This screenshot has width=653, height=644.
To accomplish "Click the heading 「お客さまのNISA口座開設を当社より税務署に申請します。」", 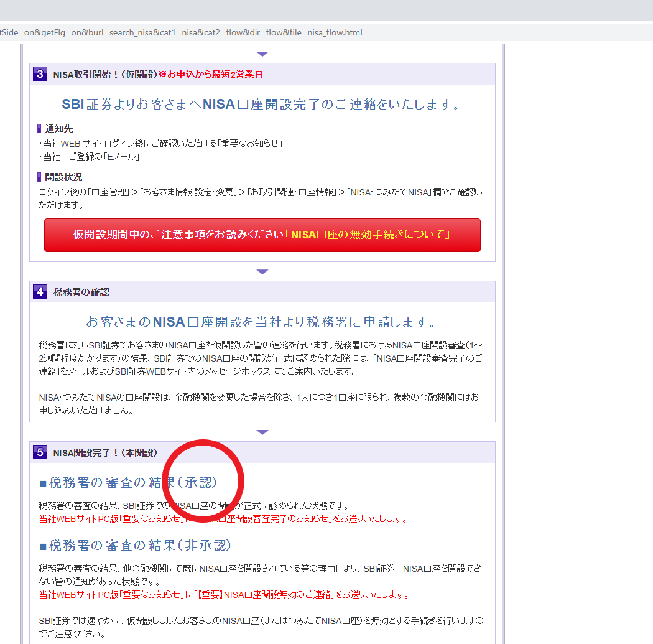I will coord(261,322).
